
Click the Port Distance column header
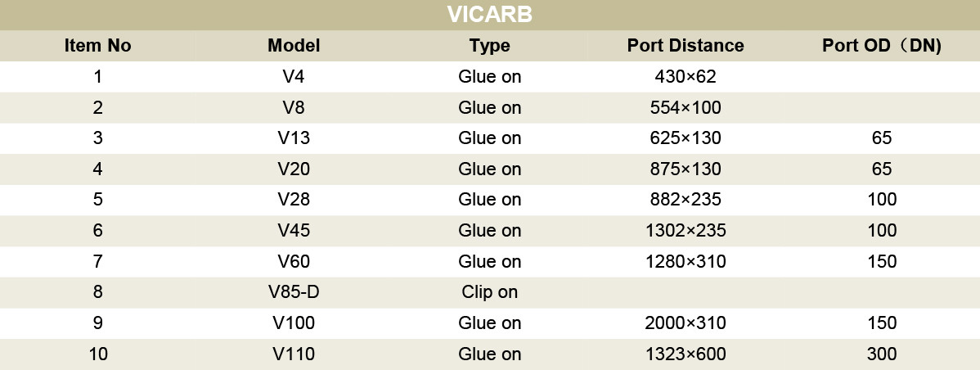686,46
